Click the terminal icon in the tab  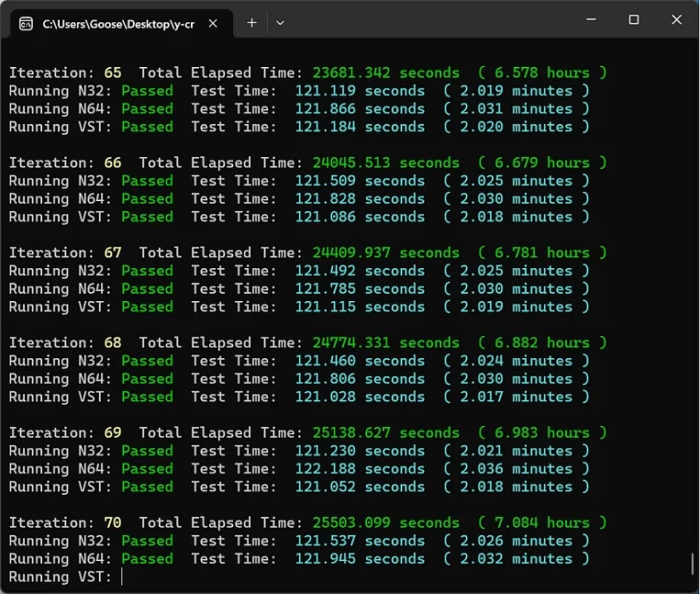click(x=26, y=24)
